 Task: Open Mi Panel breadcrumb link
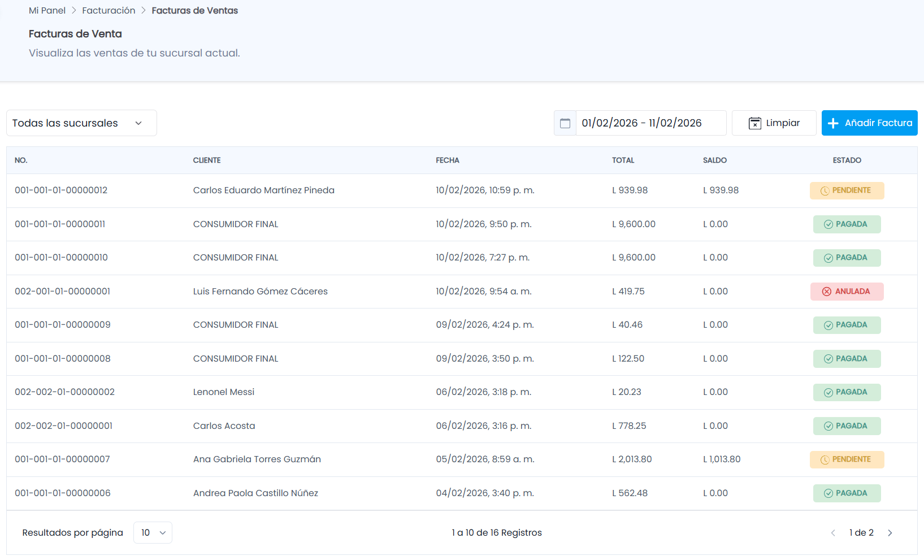(x=47, y=11)
